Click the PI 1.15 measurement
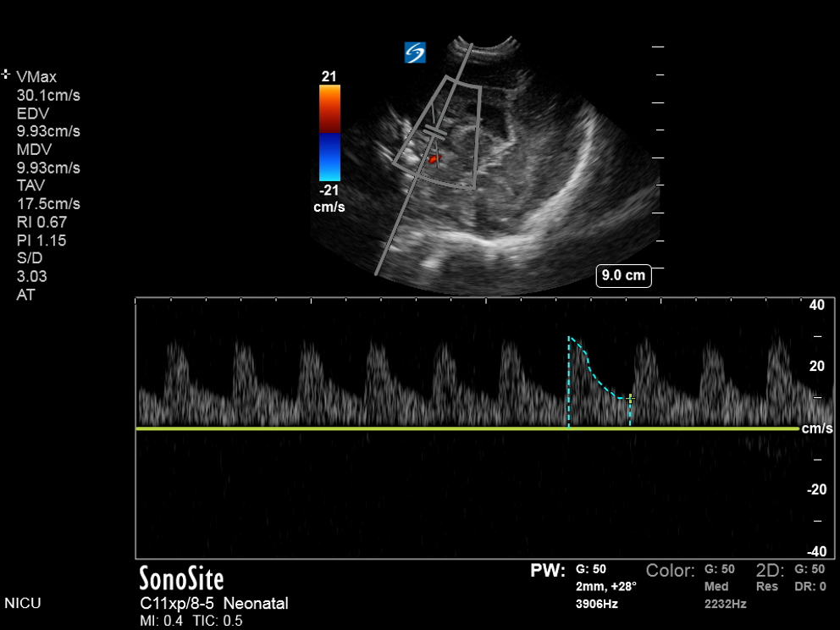The width and height of the screenshot is (840, 630). (x=41, y=240)
